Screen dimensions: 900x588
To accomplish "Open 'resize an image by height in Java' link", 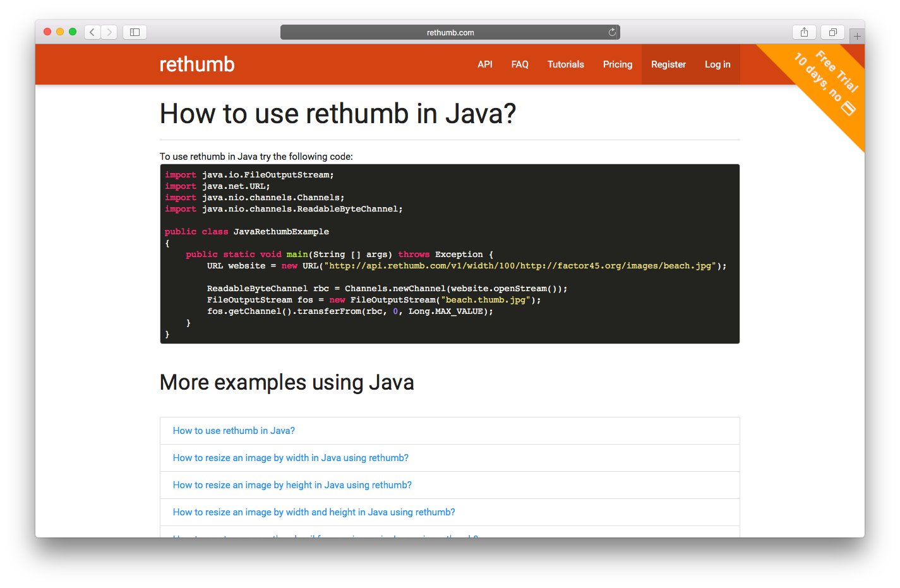I will click(x=292, y=485).
